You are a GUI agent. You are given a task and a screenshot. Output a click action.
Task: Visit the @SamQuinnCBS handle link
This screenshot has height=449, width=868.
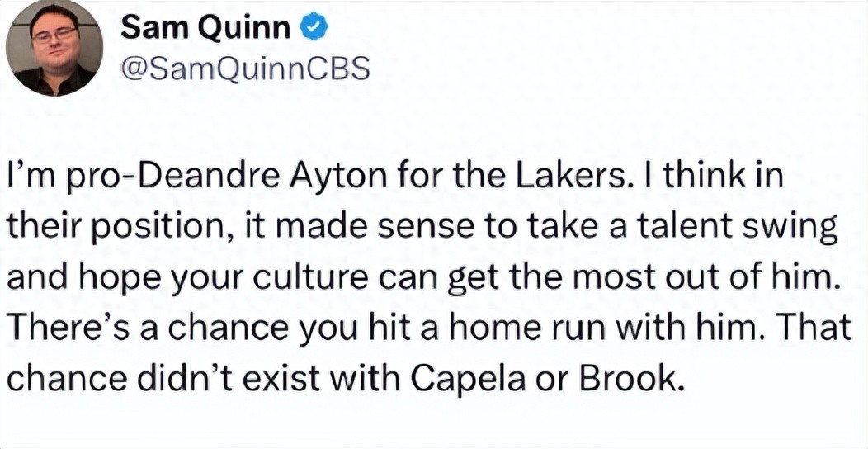pos(244,69)
